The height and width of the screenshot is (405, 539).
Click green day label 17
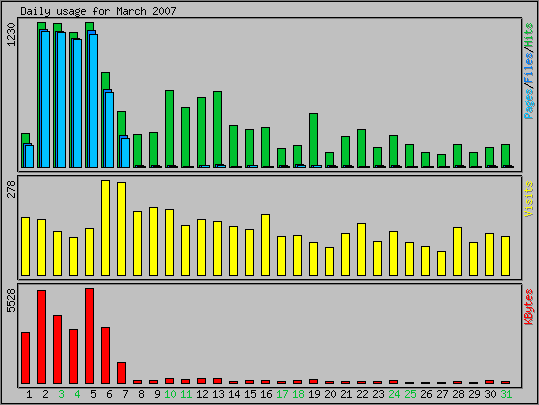point(282,394)
